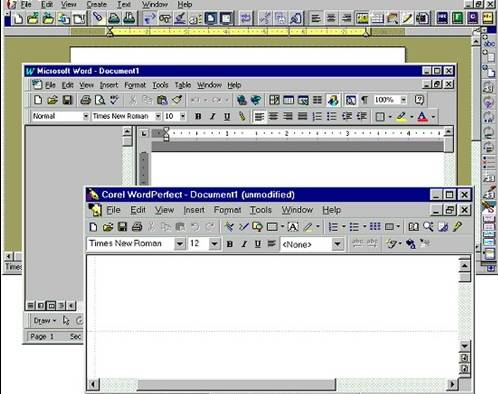The width and height of the screenshot is (498, 394).
Task: Click Print Preview icon in Word toolbar
Action: coord(100,100)
